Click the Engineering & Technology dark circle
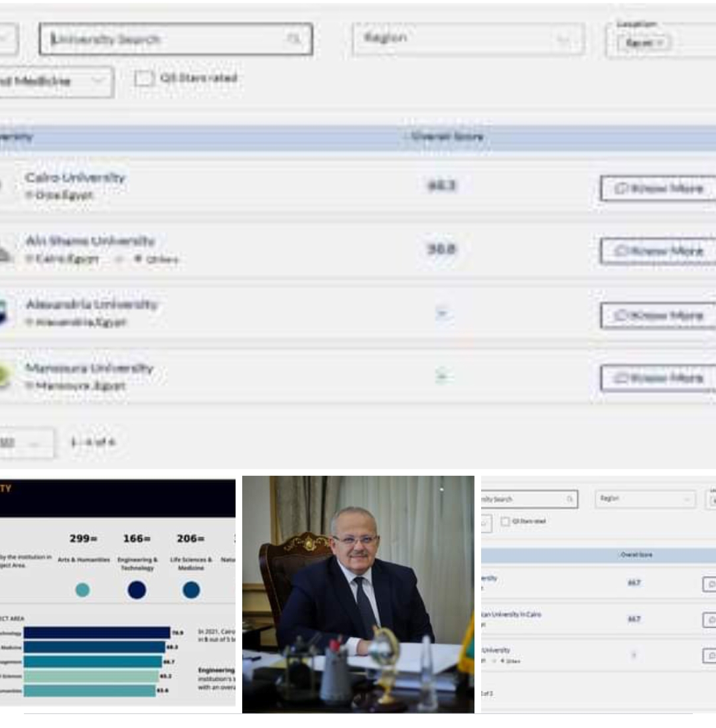The height and width of the screenshot is (728, 716). pyautogui.click(x=139, y=589)
